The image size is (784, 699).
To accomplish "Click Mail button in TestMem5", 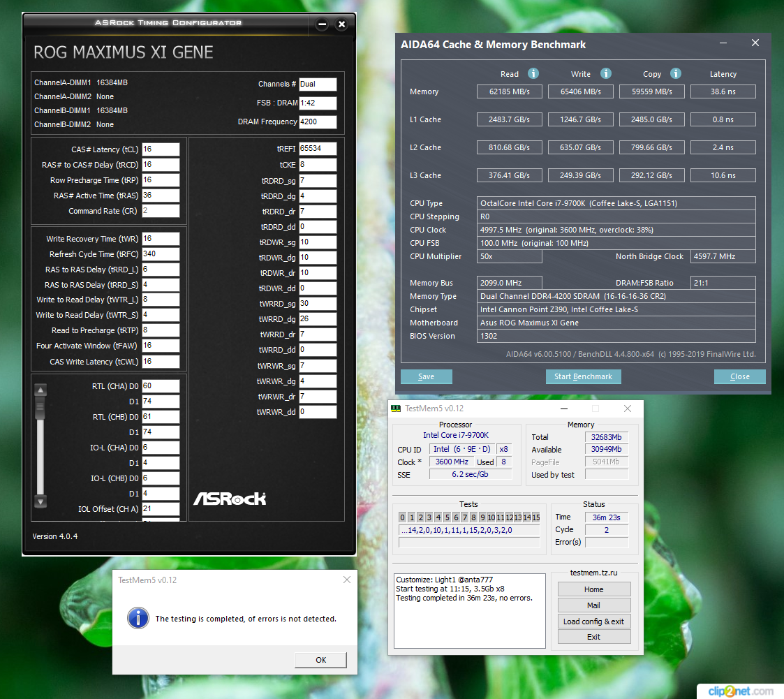I will pos(594,605).
